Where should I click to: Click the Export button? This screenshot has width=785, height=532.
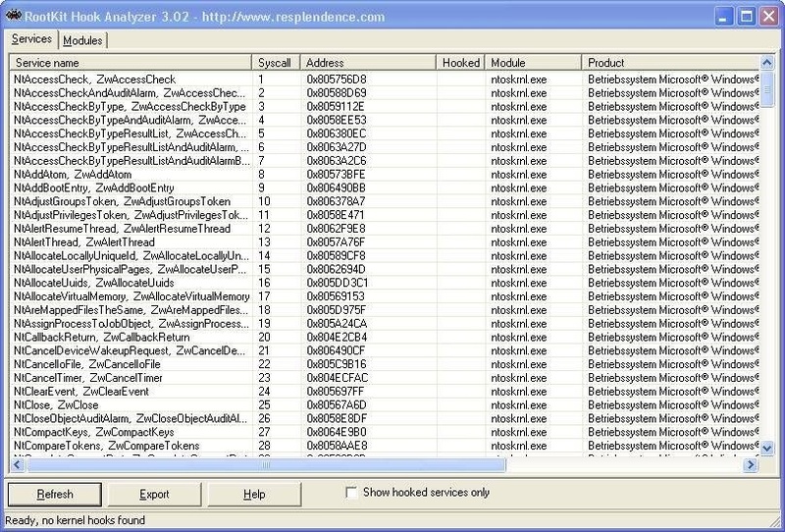154,495
